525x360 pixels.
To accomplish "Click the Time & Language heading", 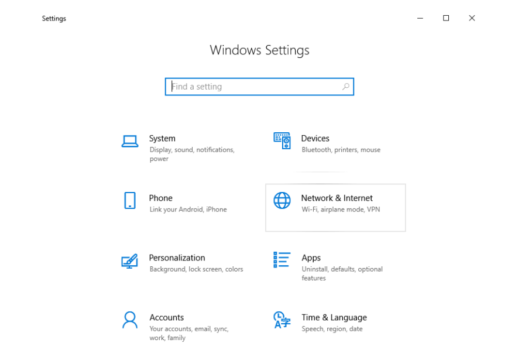I will pyautogui.click(x=334, y=317).
